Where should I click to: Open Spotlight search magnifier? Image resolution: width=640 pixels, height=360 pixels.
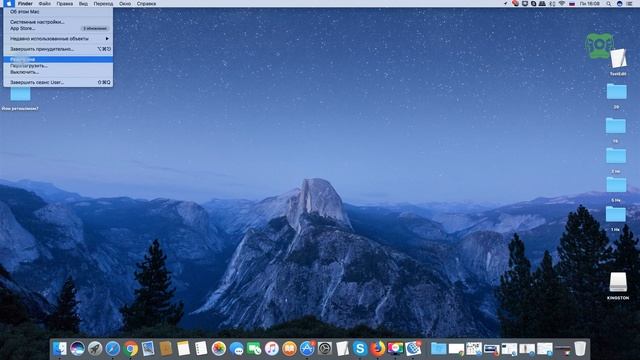point(609,4)
